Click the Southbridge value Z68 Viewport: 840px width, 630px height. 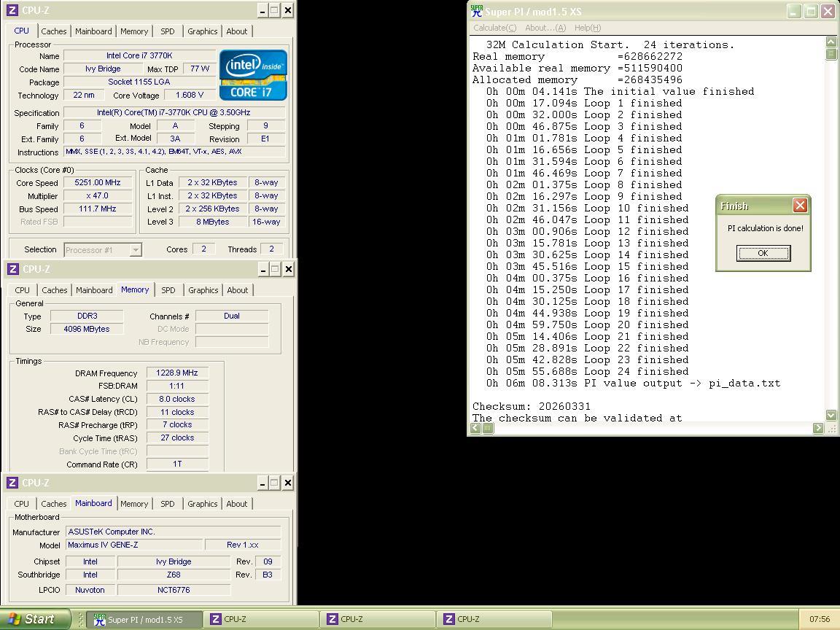174,575
